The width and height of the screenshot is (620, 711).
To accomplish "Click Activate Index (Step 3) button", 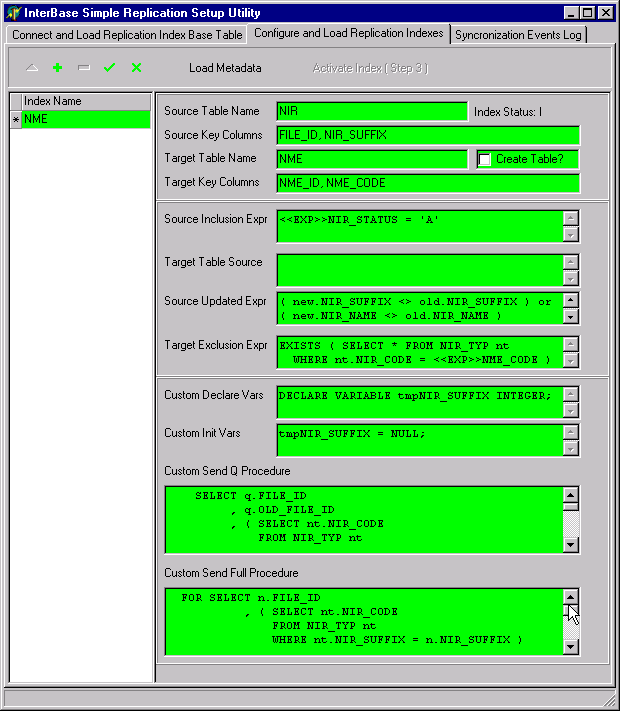I will (x=370, y=68).
